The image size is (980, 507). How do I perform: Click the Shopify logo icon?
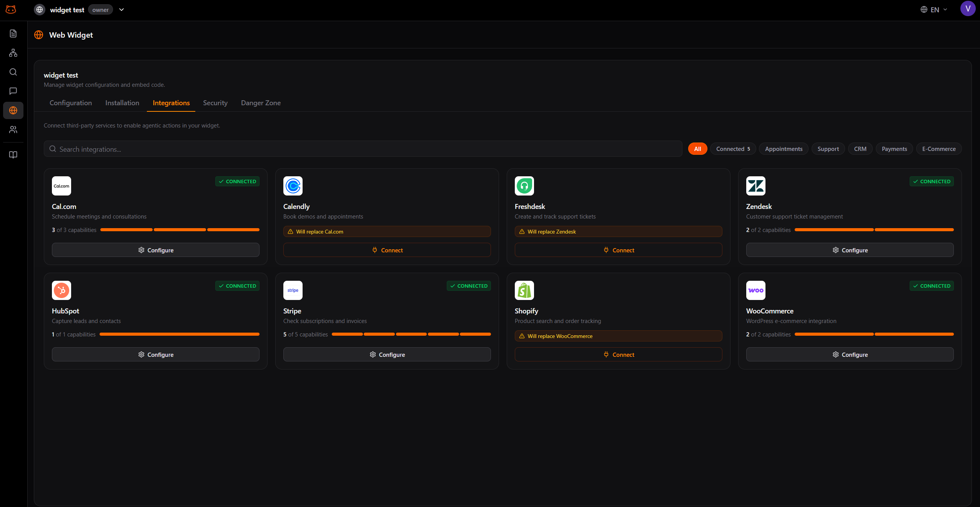point(524,290)
